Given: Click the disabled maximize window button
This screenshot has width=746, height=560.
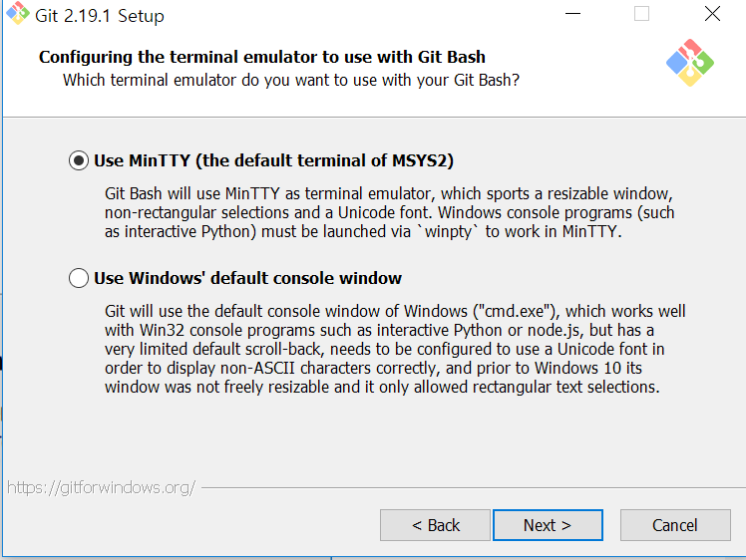Looking at the screenshot, I should [x=641, y=14].
